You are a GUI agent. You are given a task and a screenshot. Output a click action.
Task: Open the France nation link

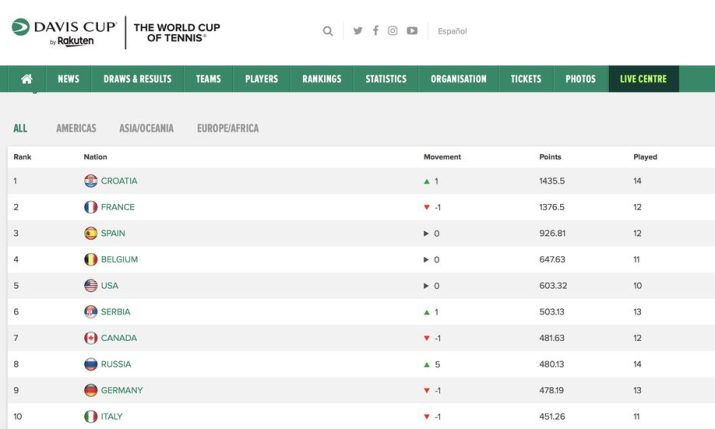(117, 207)
